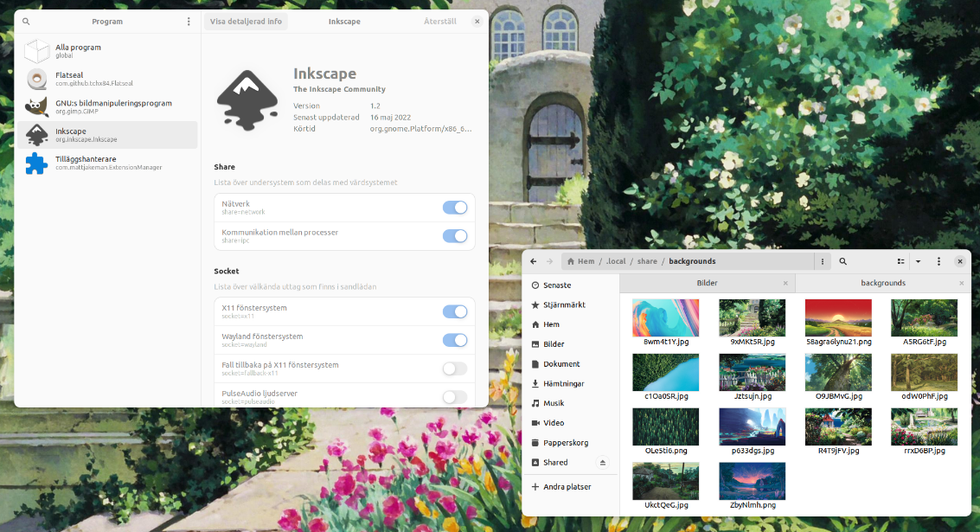Toggle Kommunikation mellan processer switch
Image resolution: width=980 pixels, height=532 pixels.
point(455,235)
